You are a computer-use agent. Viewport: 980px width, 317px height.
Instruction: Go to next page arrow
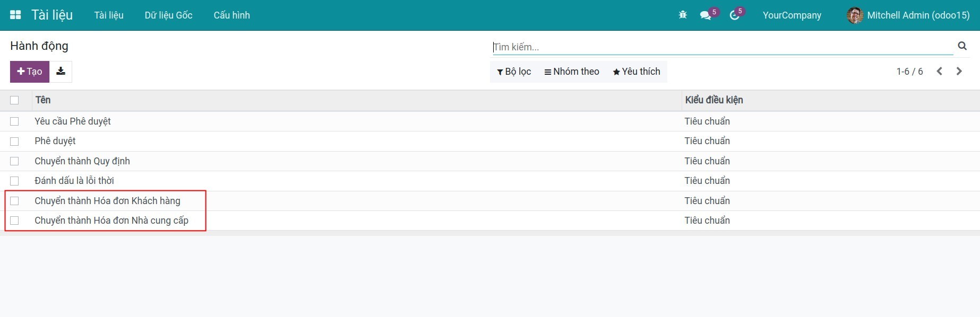click(x=959, y=72)
